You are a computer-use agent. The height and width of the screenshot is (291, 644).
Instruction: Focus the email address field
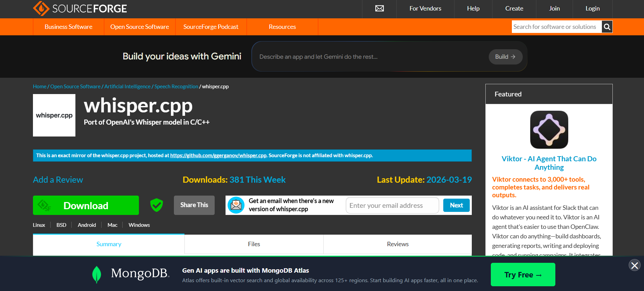coord(392,205)
